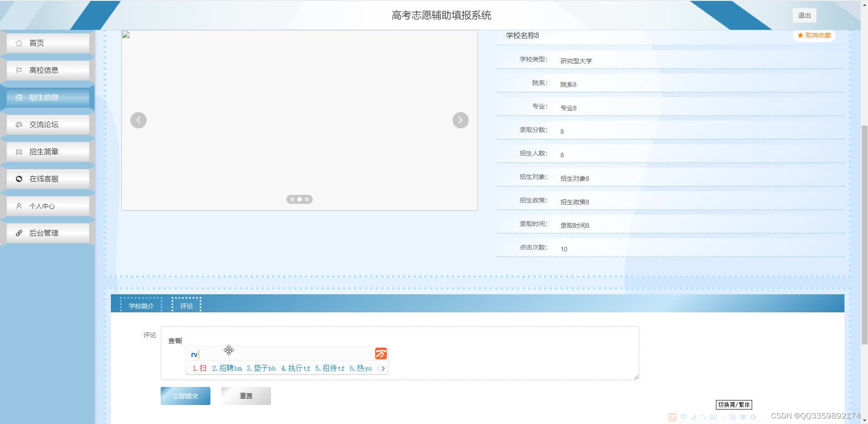
Task: Open the 首页 home menu item
Action: pos(48,43)
